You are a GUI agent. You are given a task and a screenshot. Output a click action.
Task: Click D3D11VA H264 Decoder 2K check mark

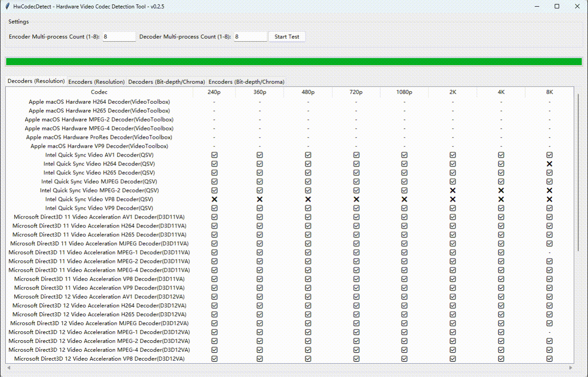[453, 226]
